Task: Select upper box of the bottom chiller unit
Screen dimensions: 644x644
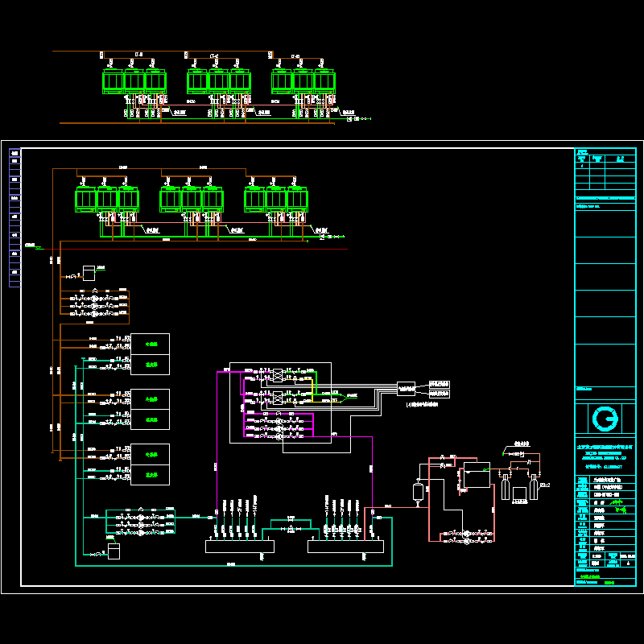Action: click(150, 454)
